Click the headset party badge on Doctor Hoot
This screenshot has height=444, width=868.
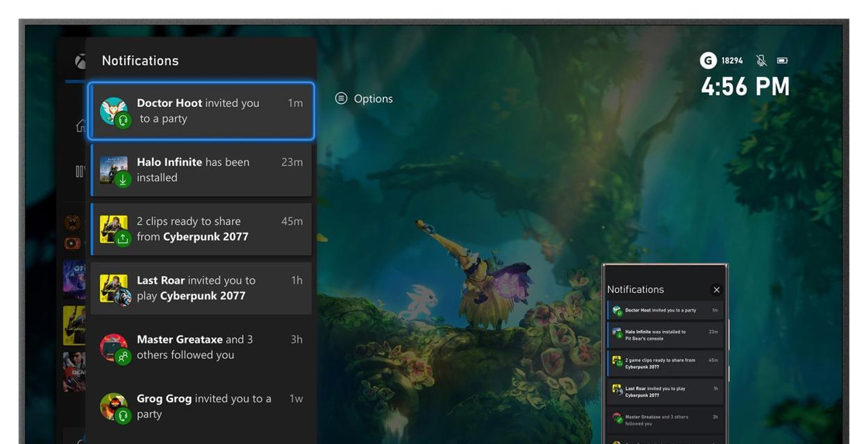coord(123,120)
